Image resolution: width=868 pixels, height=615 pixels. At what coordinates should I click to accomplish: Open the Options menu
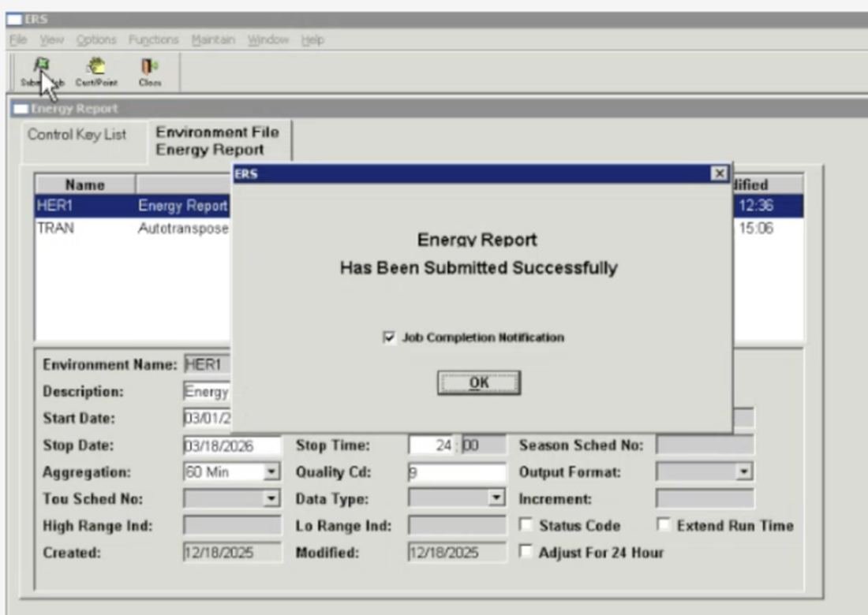coord(96,40)
